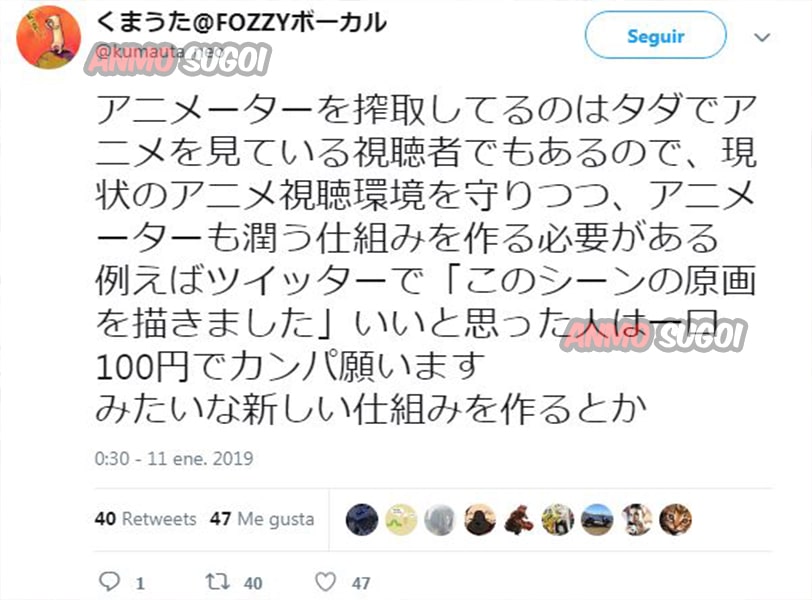The width and height of the screenshot is (812, 600).
Task: Click the like count 47 beside heart
Action: click(361, 583)
